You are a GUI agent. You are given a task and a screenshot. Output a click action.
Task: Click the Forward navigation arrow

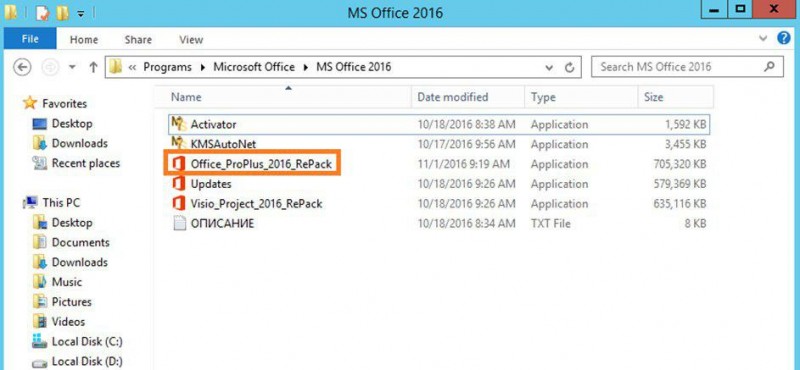(x=50, y=67)
